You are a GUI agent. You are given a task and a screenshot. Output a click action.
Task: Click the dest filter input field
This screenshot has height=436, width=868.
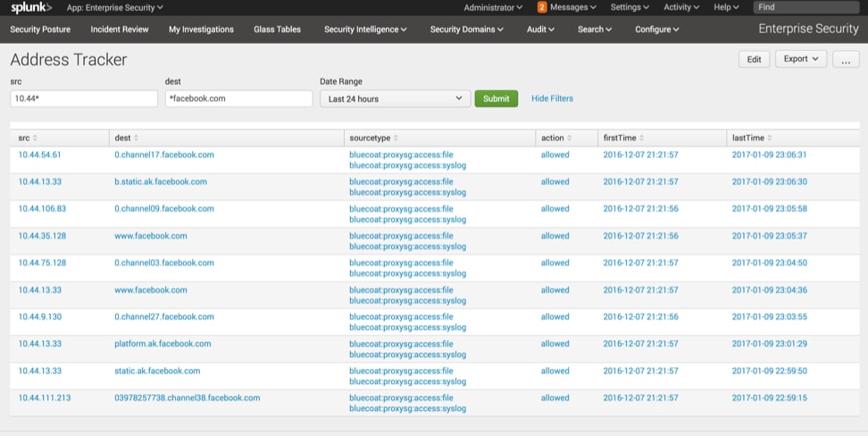coord(239,98)
